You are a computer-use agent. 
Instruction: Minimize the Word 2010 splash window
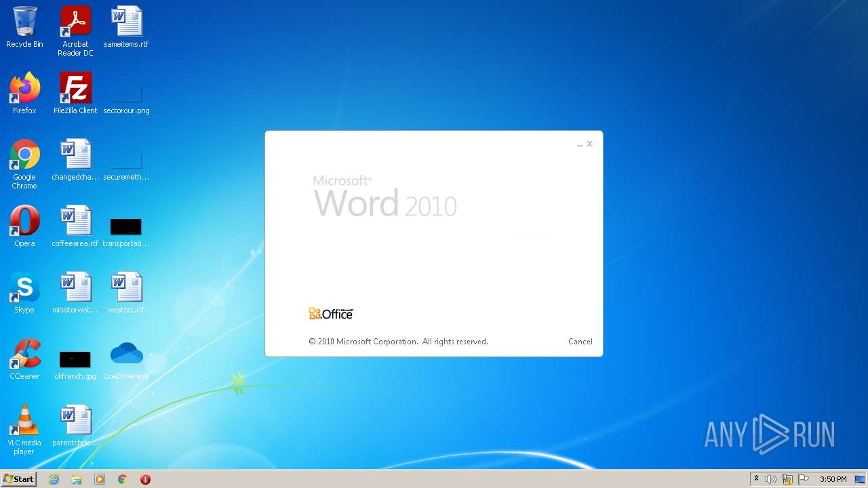pos(580,144)
